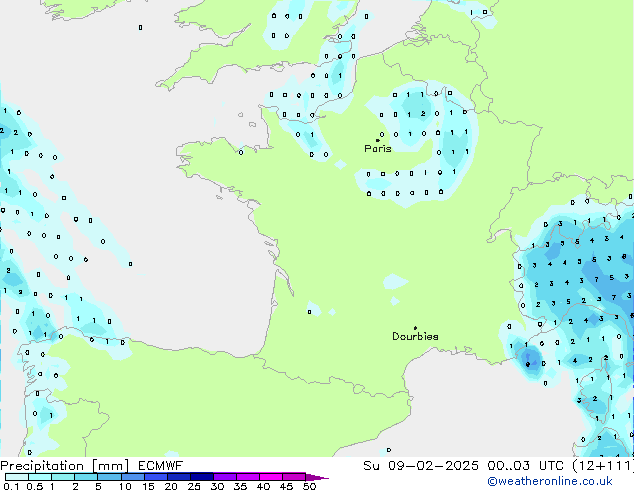The image size is (634, 490).
Task: Click the '00..03 UTC' time range text
Action: click(x=525, y=466)
